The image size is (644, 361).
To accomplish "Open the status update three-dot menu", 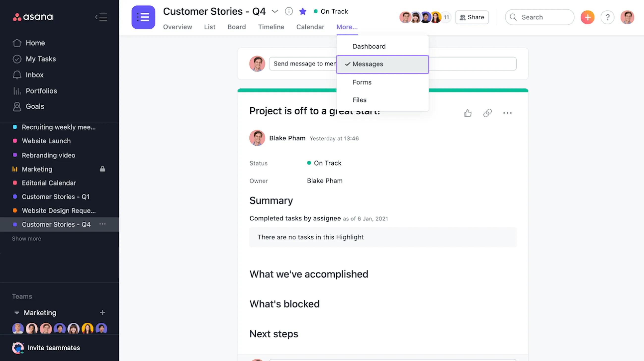I will 507,113.
